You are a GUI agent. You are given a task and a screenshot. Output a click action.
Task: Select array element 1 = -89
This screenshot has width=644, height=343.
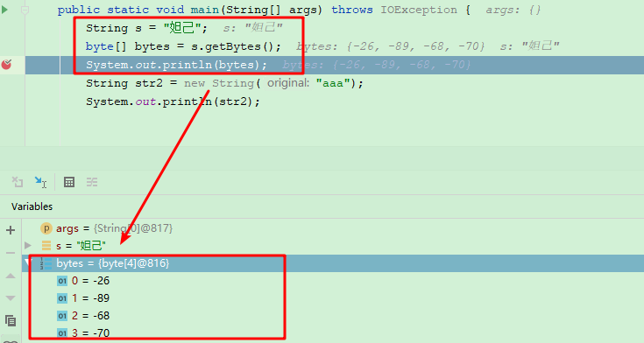pyautogui.click(x=333, y=298)
